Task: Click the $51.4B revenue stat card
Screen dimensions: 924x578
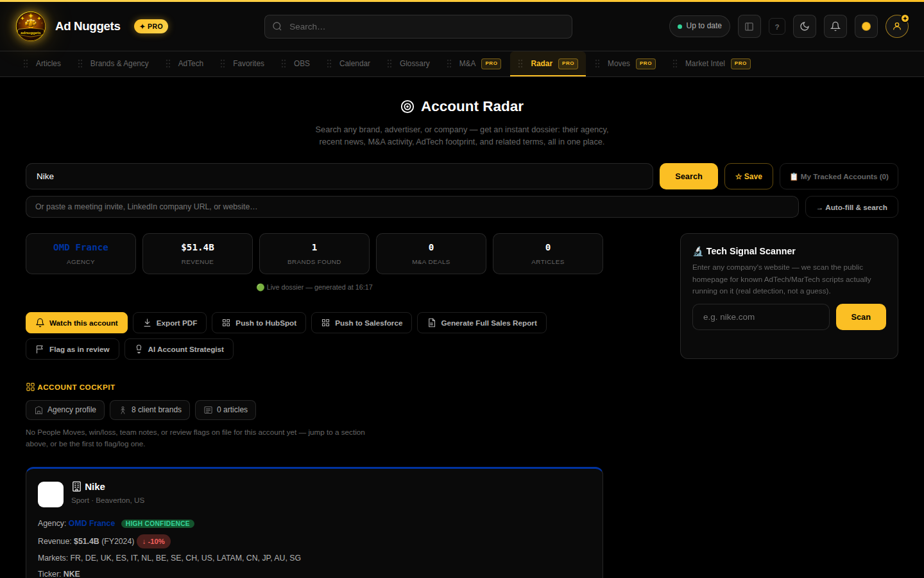Action: coord(198,254)
